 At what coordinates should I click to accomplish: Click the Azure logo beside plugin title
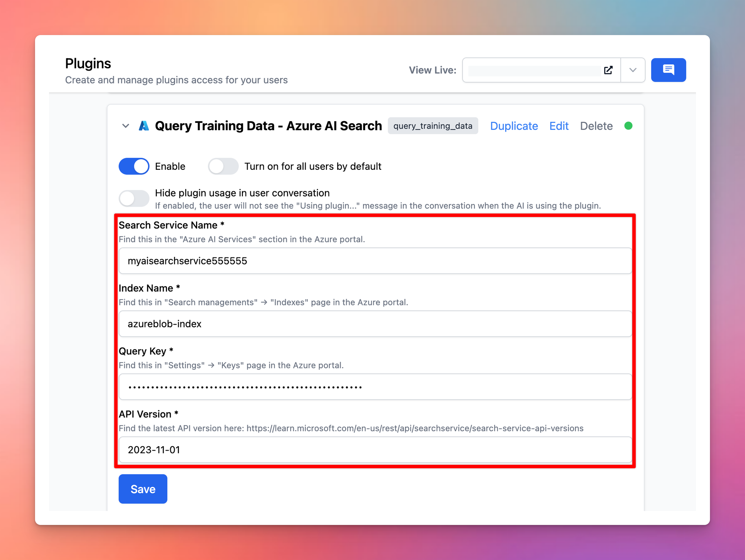(144, 126)
